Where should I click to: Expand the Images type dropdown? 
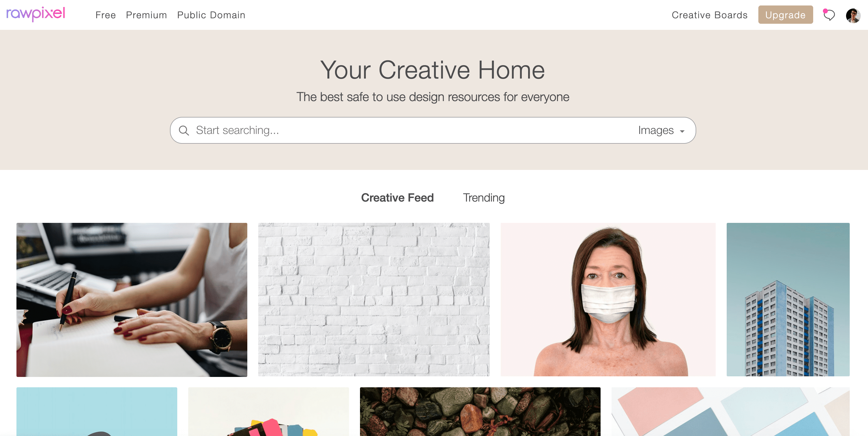tap(661, 130)
